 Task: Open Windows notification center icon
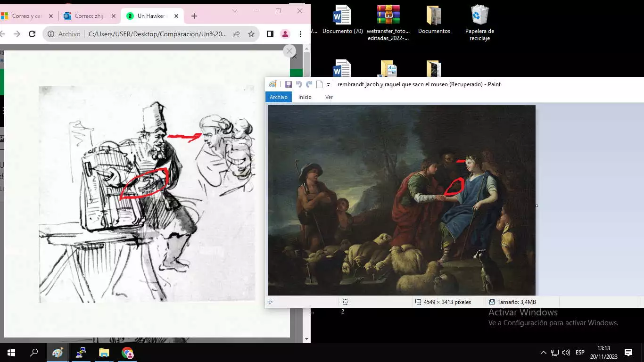pos(628,353)
